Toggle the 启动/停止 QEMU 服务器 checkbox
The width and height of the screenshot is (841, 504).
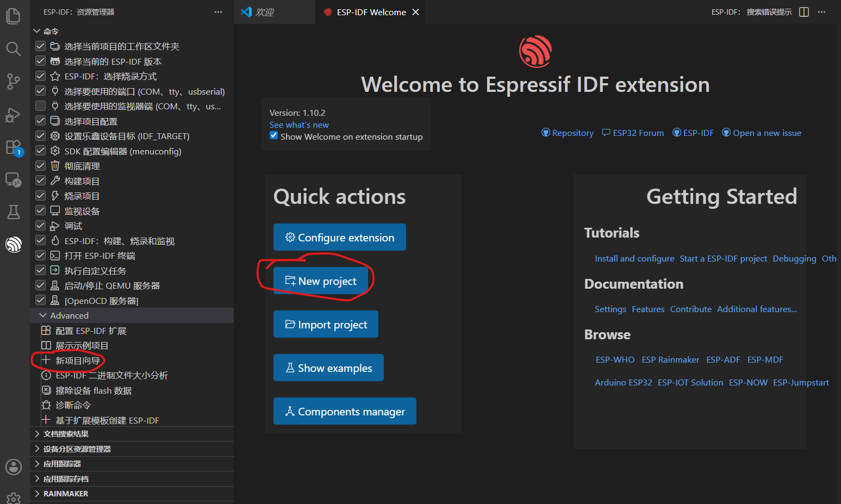click(x=40, y=285)
